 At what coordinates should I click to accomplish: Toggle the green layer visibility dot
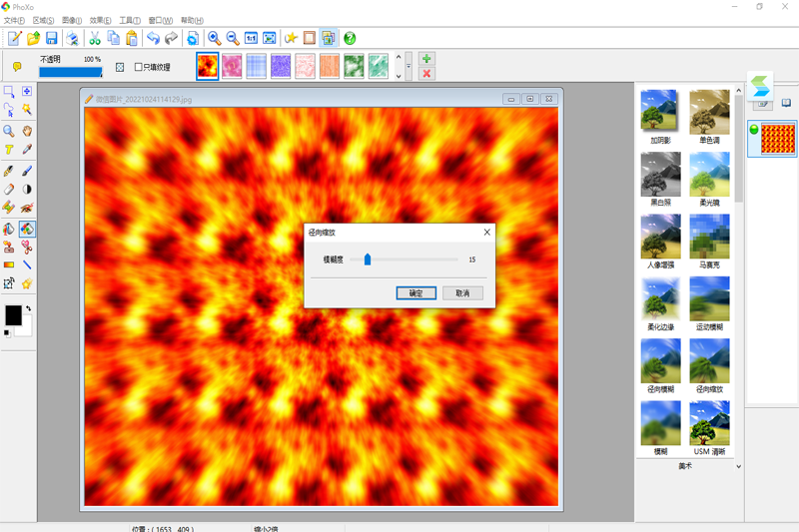click(754, 130)
